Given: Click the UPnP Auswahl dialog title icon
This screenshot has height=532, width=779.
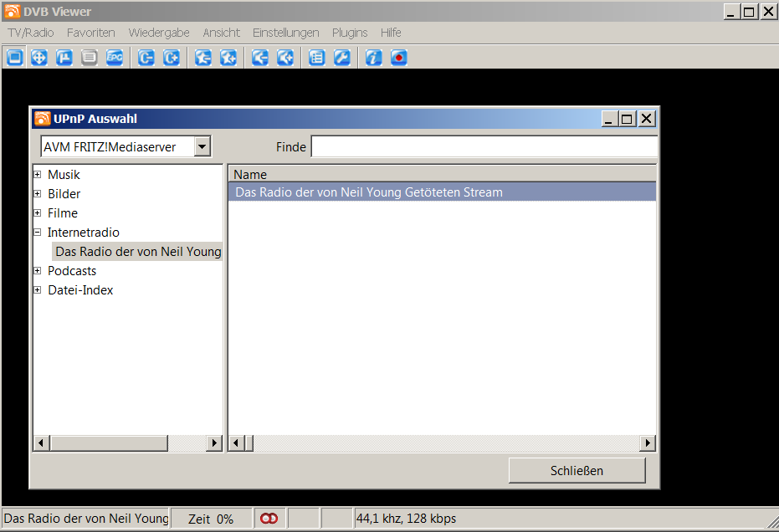Looking at the screenshot, I should pos(42,119).
